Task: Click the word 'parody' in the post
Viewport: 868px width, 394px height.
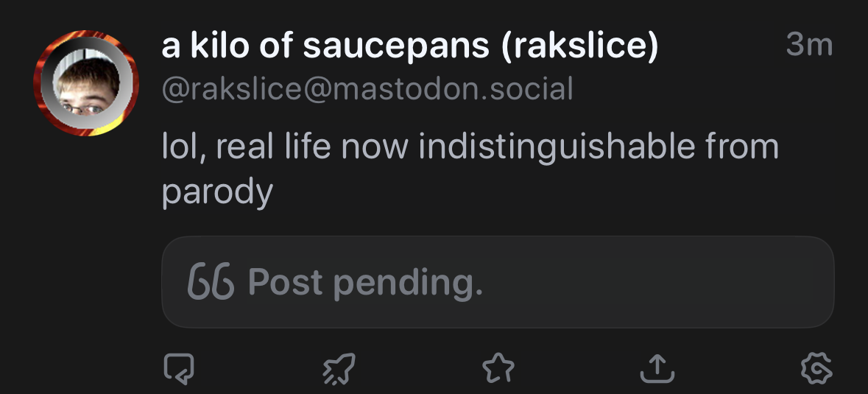Action: (x=216, y=192)
